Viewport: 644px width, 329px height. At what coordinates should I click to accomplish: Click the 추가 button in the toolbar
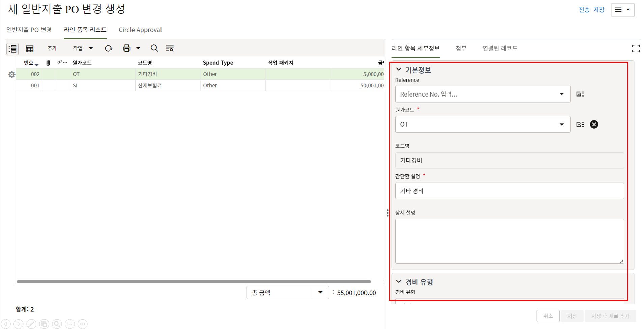click(52, 48)
